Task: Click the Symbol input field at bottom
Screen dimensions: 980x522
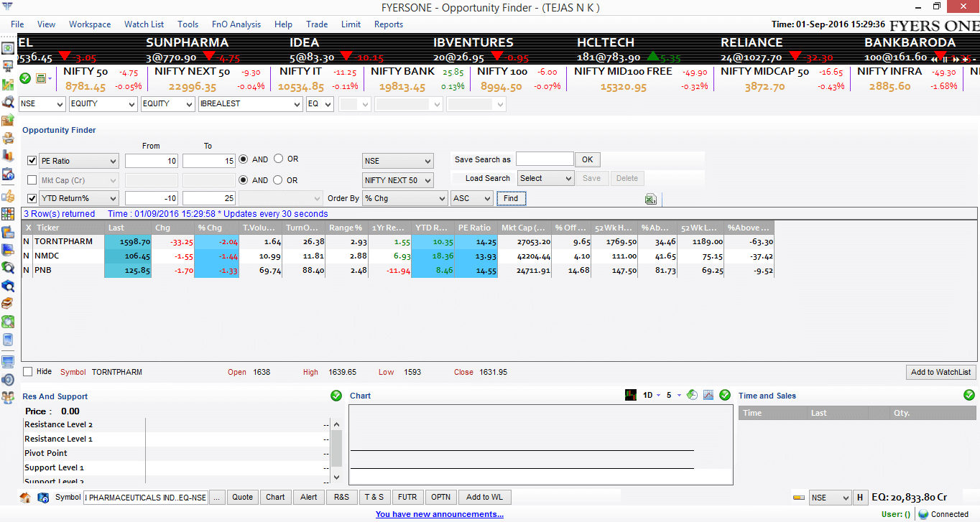Action: 145,497
